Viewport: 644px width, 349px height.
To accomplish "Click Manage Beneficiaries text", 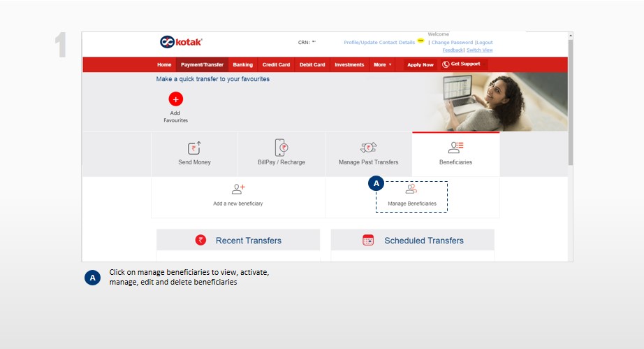I will pyautogui.click(x=412, y=204).
